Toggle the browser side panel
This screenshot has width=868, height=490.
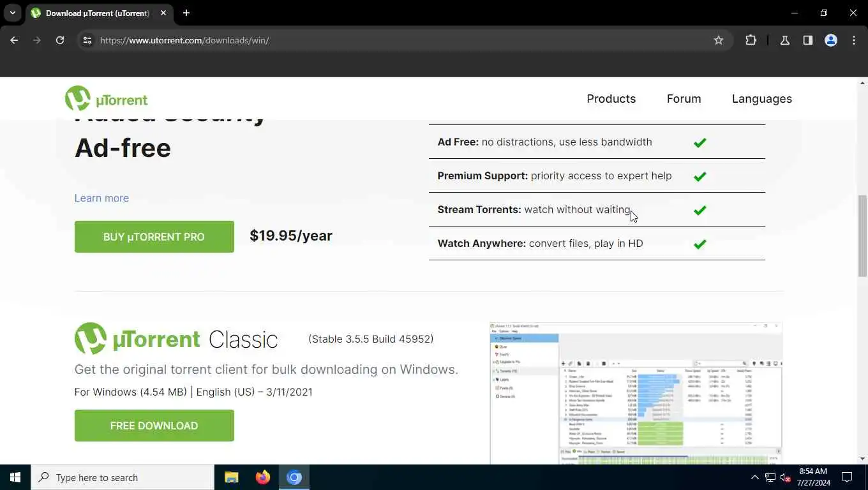[x=808, y=40]
